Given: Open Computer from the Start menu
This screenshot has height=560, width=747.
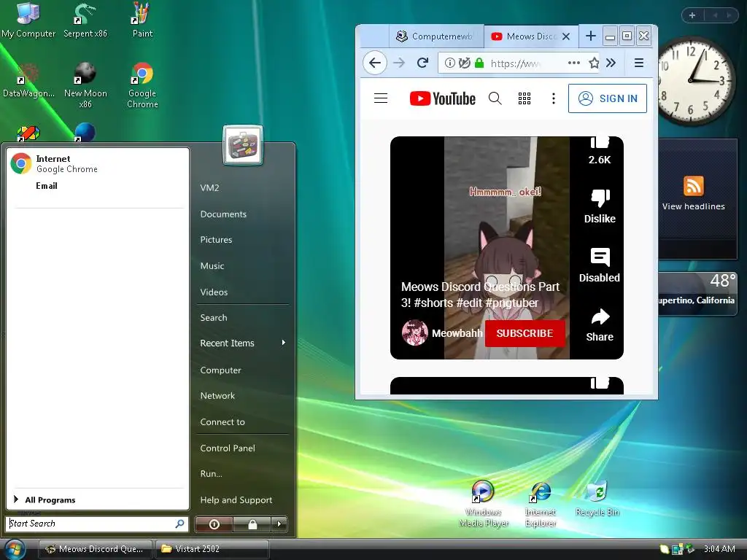Looking at the screenshot, I should (x=220, y=370).
